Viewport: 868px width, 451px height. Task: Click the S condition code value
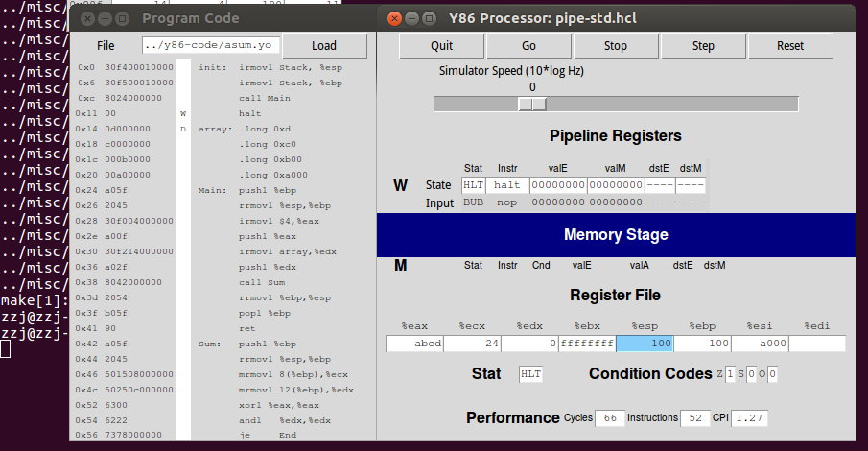751,374
